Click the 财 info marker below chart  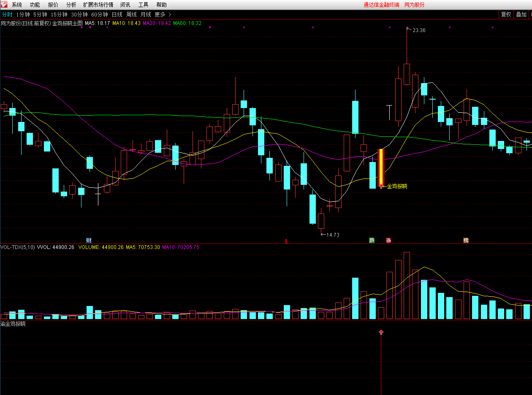tap(89, 240)
